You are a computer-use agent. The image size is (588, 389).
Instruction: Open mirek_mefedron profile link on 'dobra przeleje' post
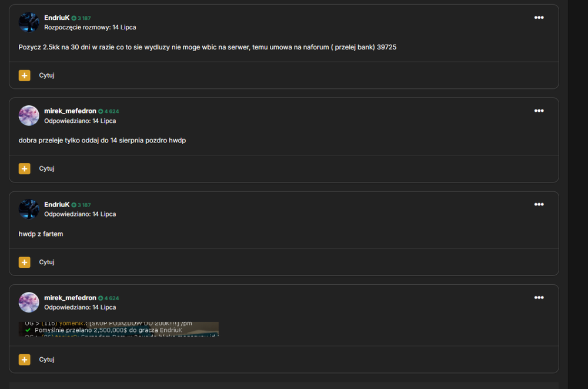click(x=70, y=111)
